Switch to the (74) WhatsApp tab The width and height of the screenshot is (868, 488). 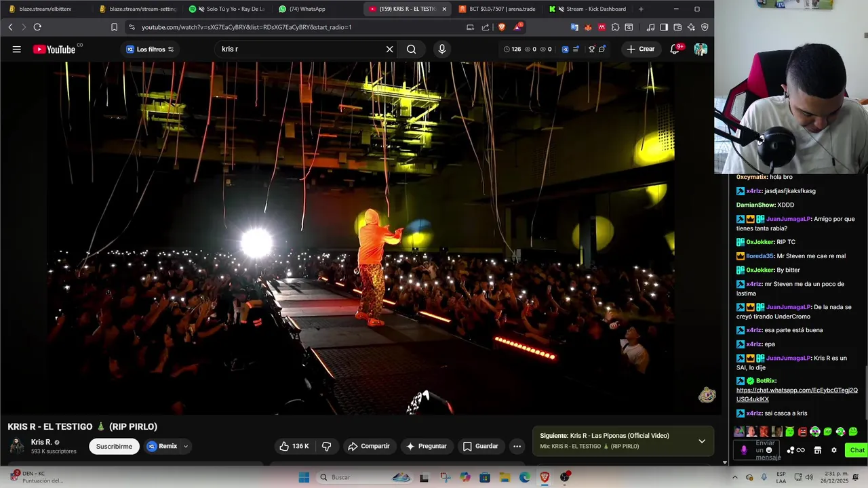click(x=317, y=9)
